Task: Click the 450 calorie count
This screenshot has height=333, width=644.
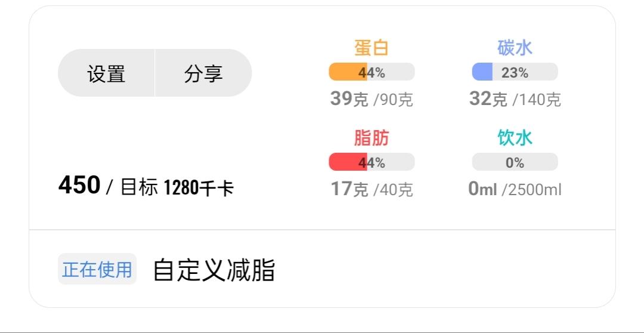Action: tap(79, 186)
